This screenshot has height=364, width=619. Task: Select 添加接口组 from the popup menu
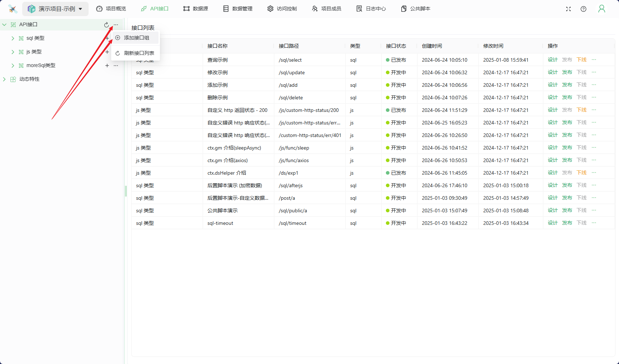pyautogui.click(x=136, y=38)
